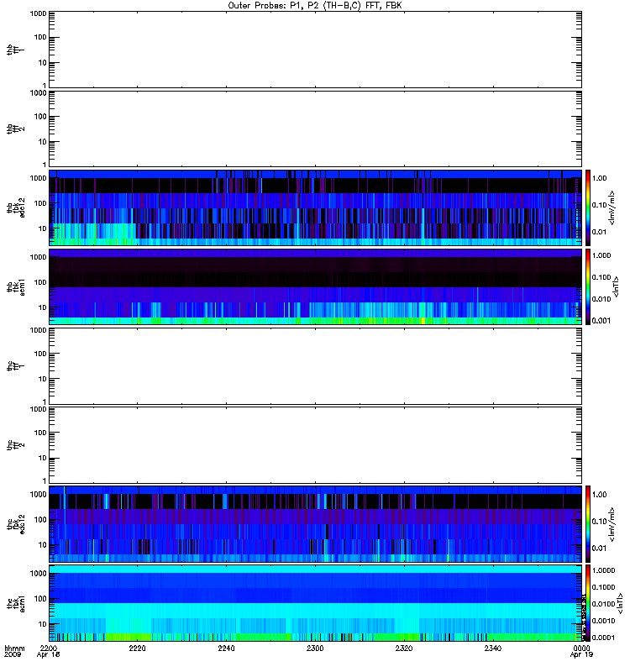Image resolution: width=630 pixels, height=672 pixels.
Task: Click the thb scm1 nT color bar
Action: point(588,286)
